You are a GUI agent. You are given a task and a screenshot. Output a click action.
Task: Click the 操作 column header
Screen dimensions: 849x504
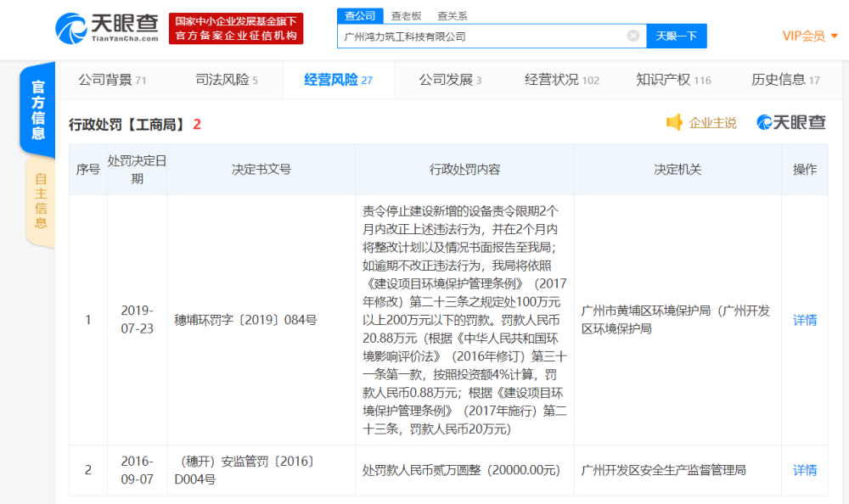click(805, 170)
